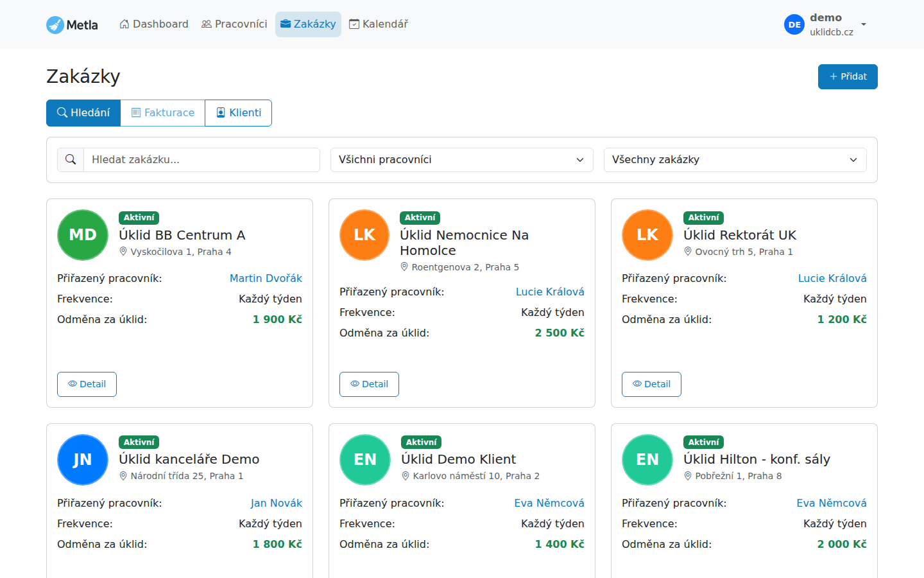This screenshot has height=578, width=924.
Task: Open worker link Martin Dvořák
Action: point(266,278)
